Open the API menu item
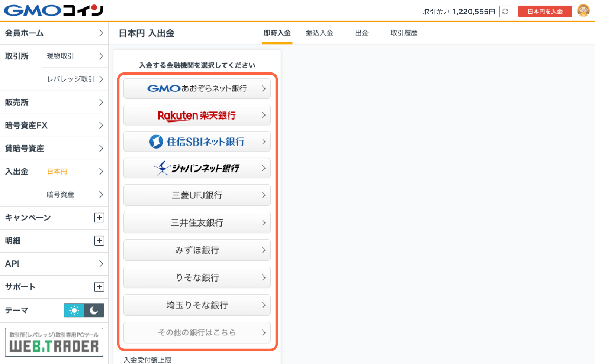The image size is (595, 364). 54,264
